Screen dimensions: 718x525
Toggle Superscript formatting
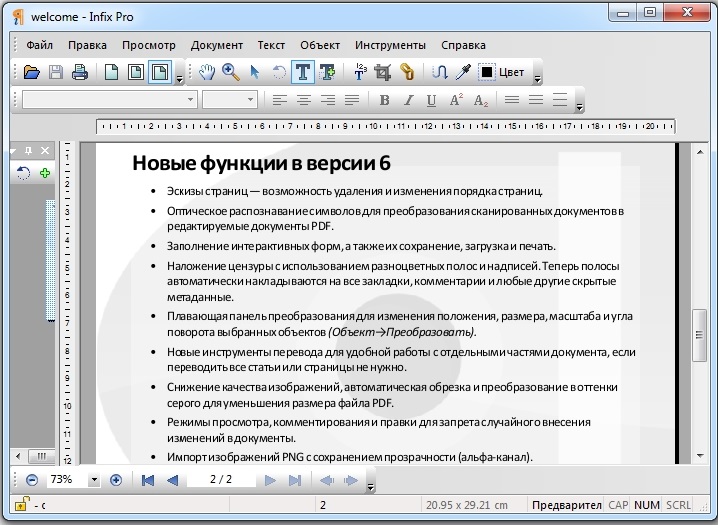click(x=456, y=100)
